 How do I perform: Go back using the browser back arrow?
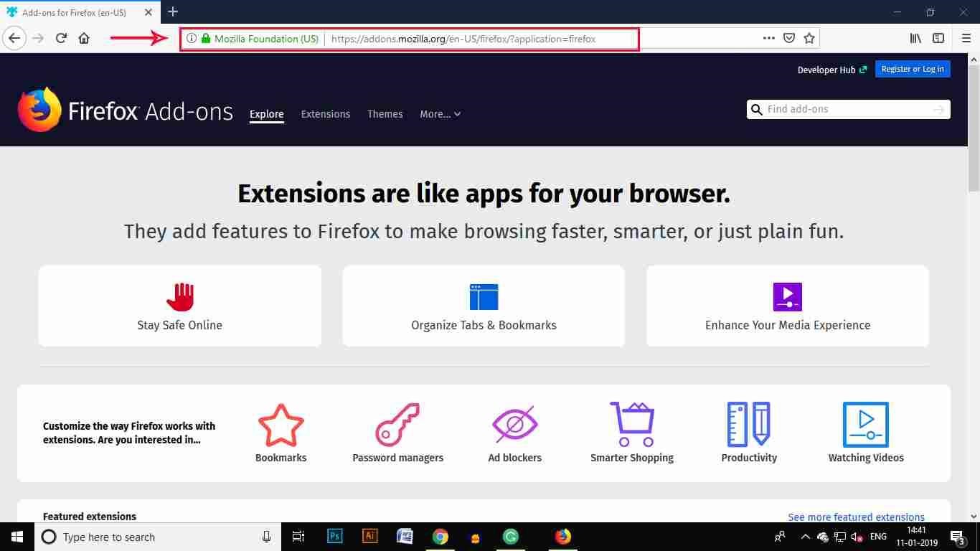(x=14, y=39)
